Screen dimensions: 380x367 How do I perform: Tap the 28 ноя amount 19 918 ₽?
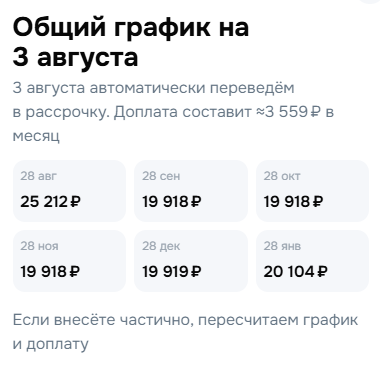(x=50, y=272)
